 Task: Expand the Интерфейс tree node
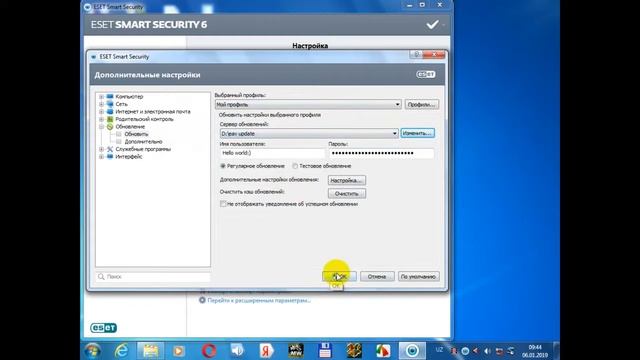pyautogui.click(x=101, y=157)
